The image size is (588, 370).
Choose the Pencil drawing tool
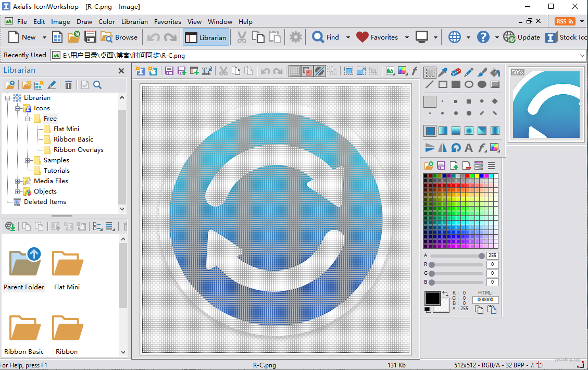pos(469,72)
